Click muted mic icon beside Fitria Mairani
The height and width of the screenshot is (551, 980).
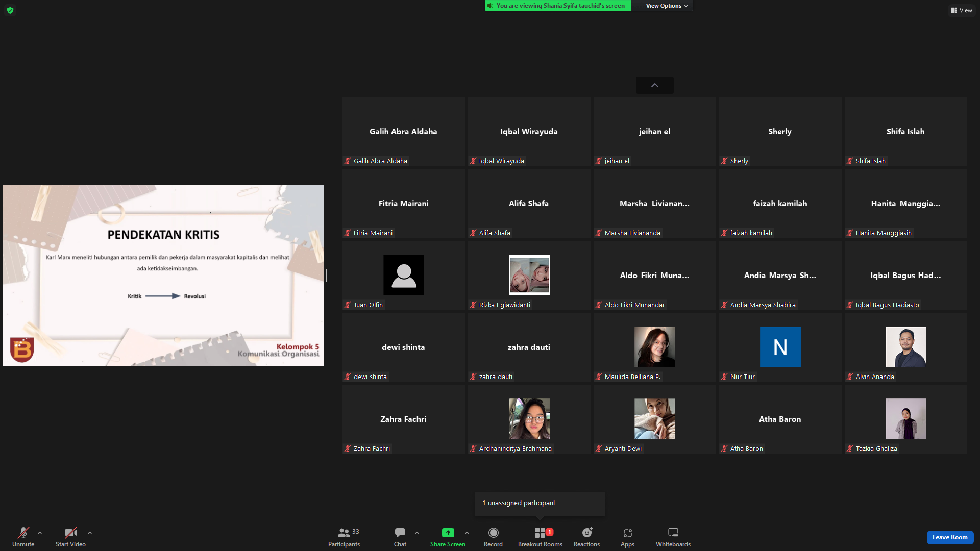pos(348,233)
